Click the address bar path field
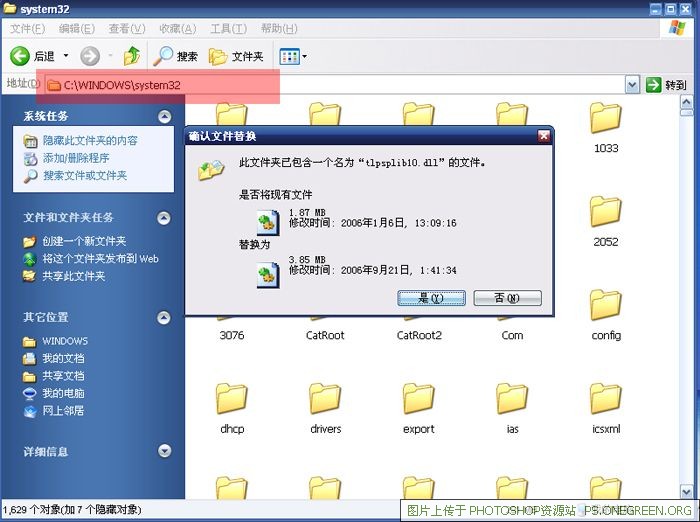 (335, 85)
